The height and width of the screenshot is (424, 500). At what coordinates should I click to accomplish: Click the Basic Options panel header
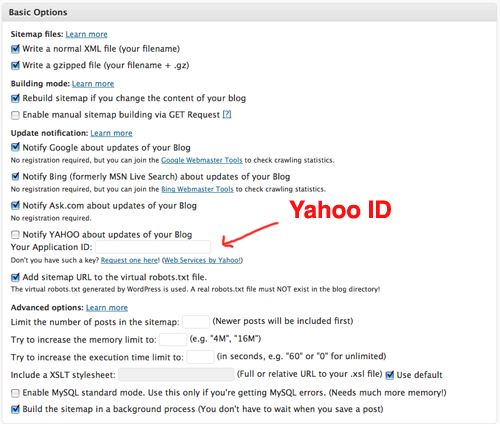[249, 12]
